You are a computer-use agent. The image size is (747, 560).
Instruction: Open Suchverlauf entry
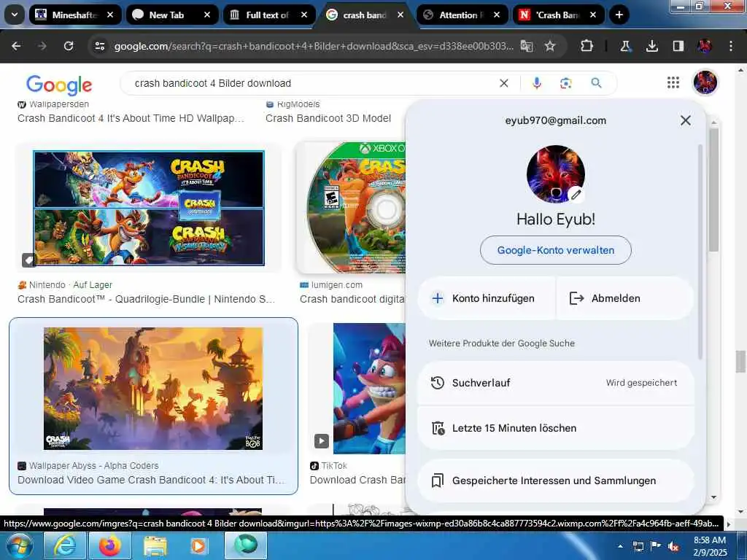click(555, 383)
